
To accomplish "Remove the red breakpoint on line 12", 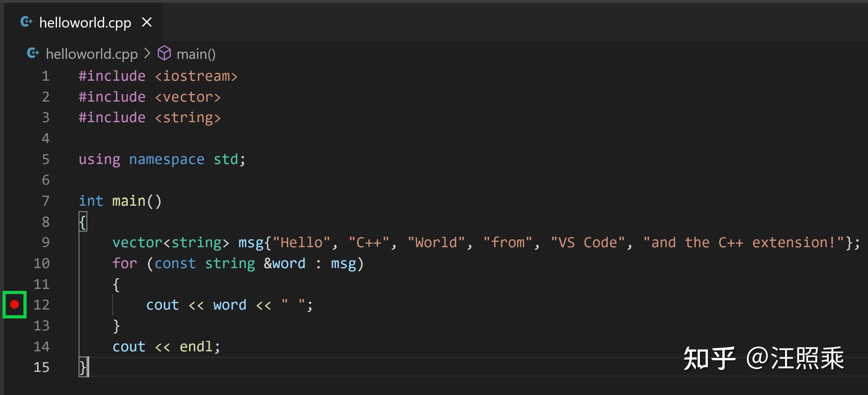I will pyautogui.click(x=15, y=304).
